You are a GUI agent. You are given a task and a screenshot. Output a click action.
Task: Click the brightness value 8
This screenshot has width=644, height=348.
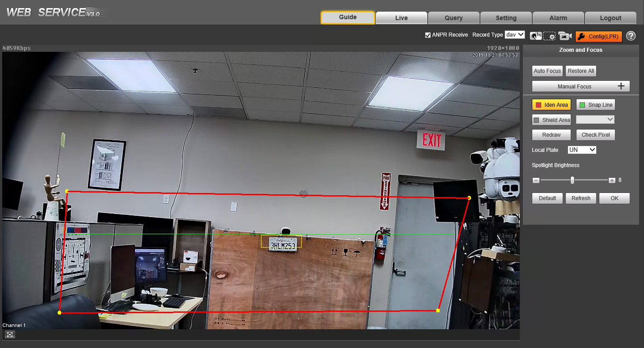620,180
